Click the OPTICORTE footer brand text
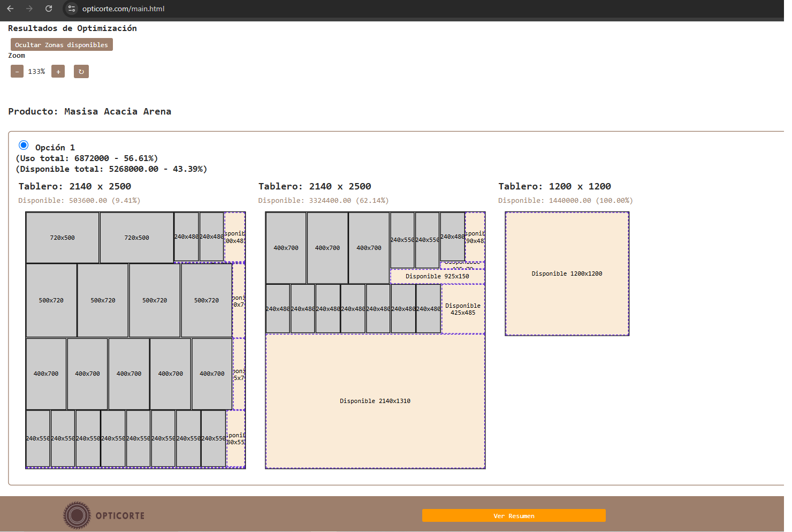 tap(120, 516)
